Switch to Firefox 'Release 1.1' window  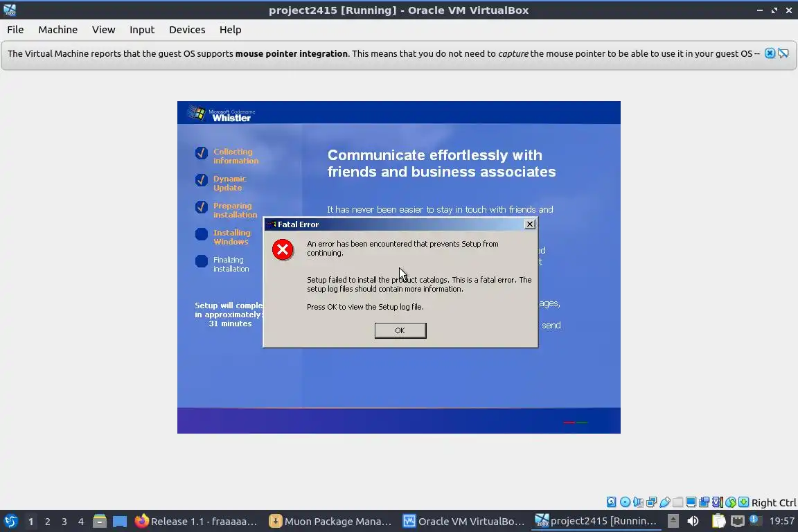point(197,522)
